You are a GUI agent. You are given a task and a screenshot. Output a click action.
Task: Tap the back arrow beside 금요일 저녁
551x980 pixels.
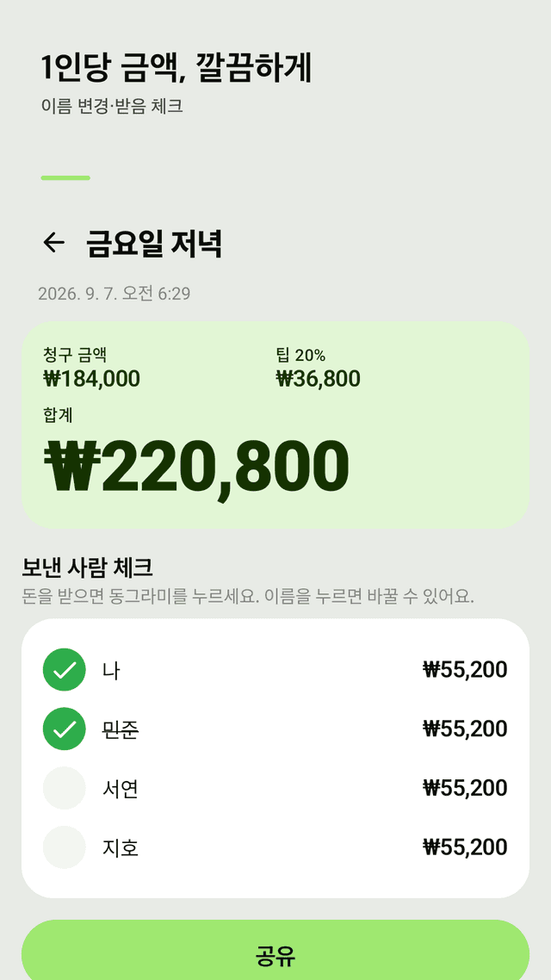53,243
